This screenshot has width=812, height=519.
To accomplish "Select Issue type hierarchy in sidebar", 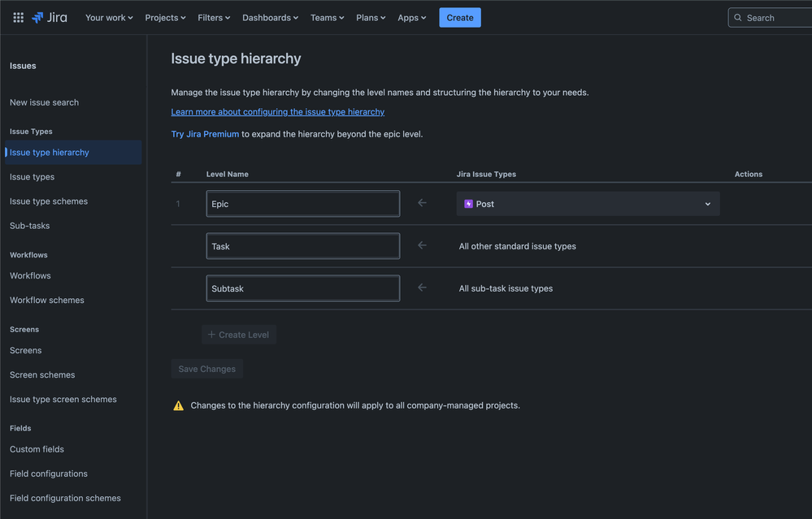I will coord(73,152).
